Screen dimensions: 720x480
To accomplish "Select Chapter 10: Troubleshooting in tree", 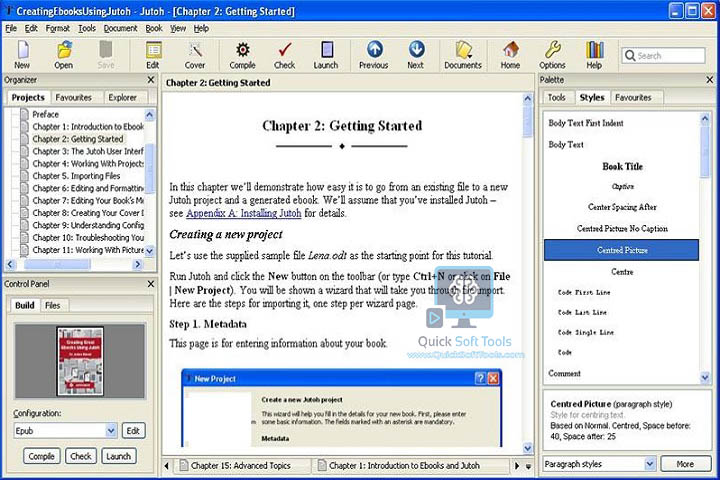I will (88, 237).
